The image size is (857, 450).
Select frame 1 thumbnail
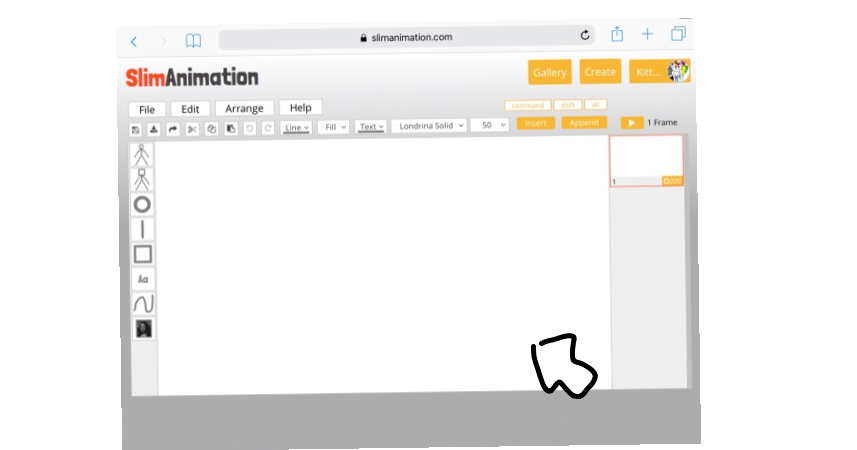click(646, 161)
